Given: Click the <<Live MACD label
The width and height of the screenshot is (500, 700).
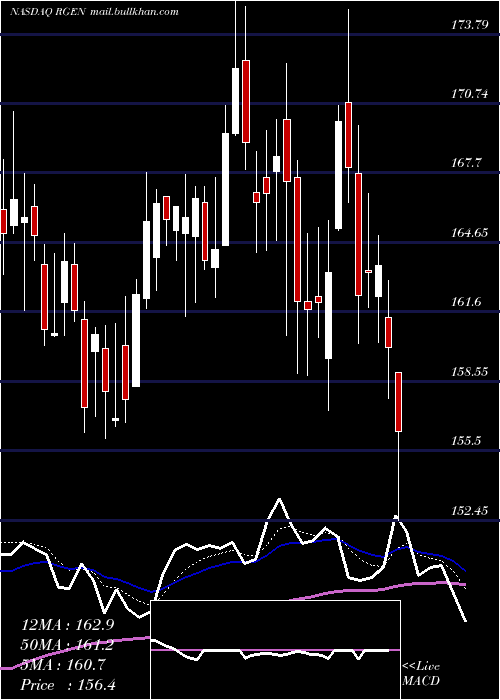Looking at the screenshot, I should click(x=421, y=673).
